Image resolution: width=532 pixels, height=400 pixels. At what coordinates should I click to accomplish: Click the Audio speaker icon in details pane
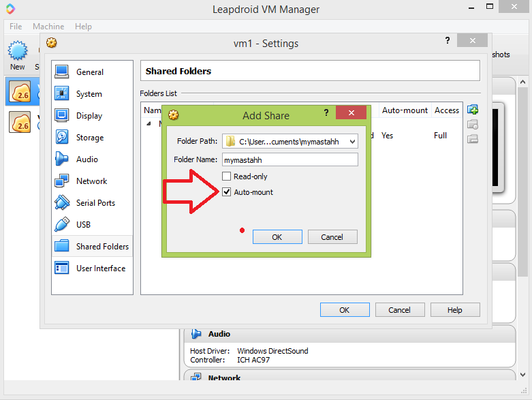(196, 334)
